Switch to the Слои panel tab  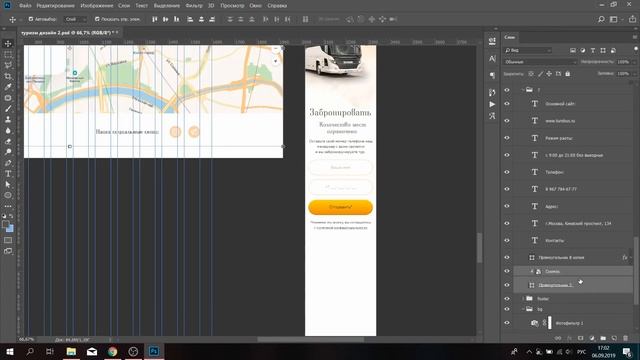pyautogui.click(x=509, y=37)
